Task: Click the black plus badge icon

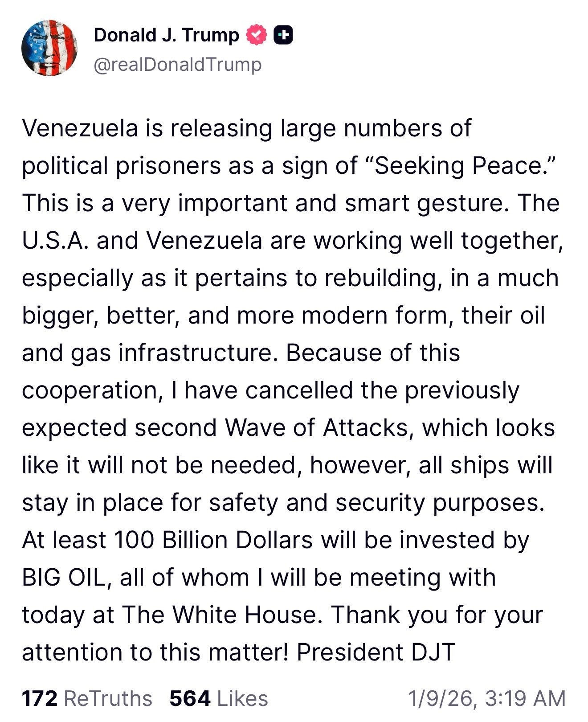Action: coord(283,35)
